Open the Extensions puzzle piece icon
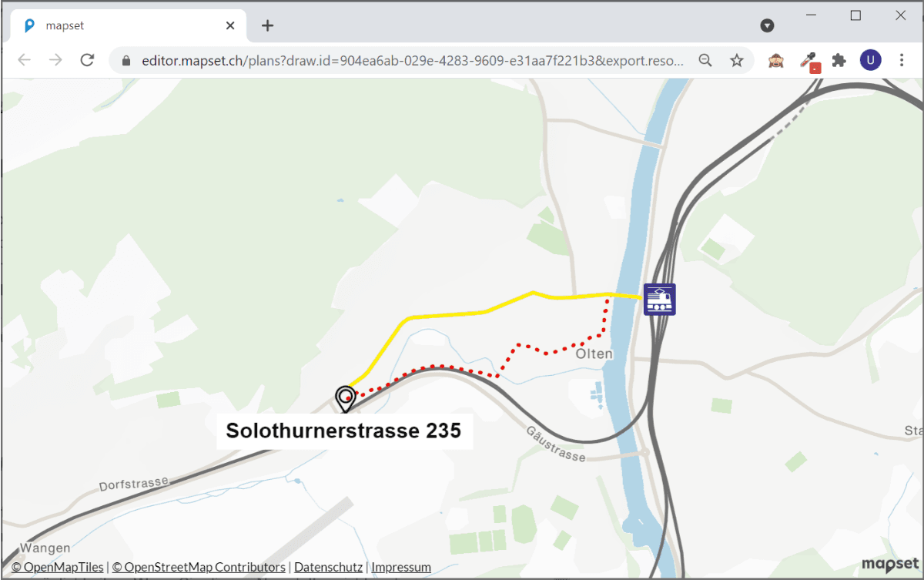The image size is (924, 580). click(839, 60)
